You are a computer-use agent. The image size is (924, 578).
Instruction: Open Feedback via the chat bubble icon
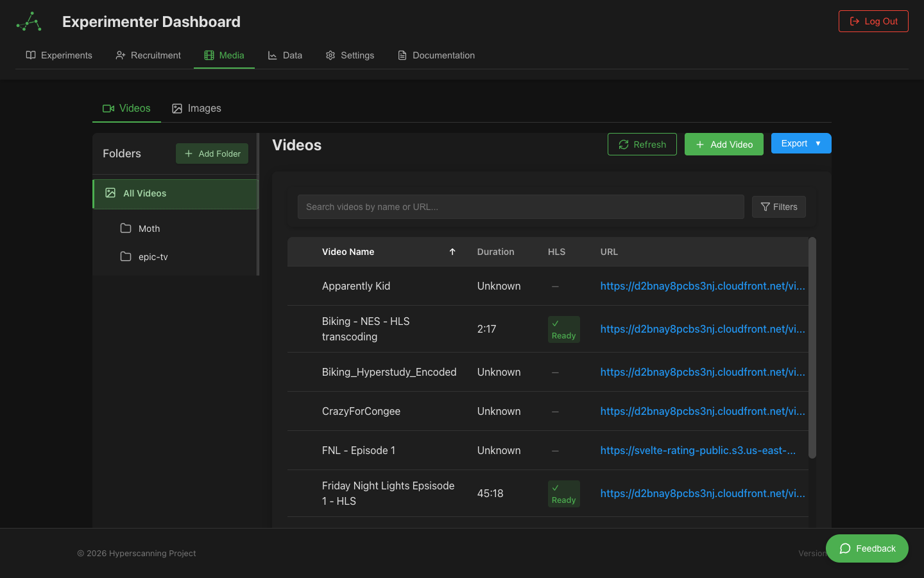844,548
